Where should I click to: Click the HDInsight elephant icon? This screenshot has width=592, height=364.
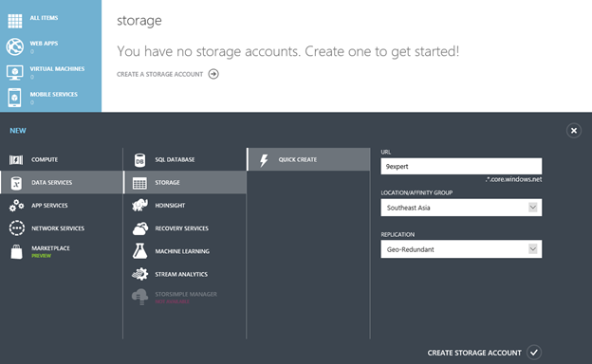[x=139, y=206]
